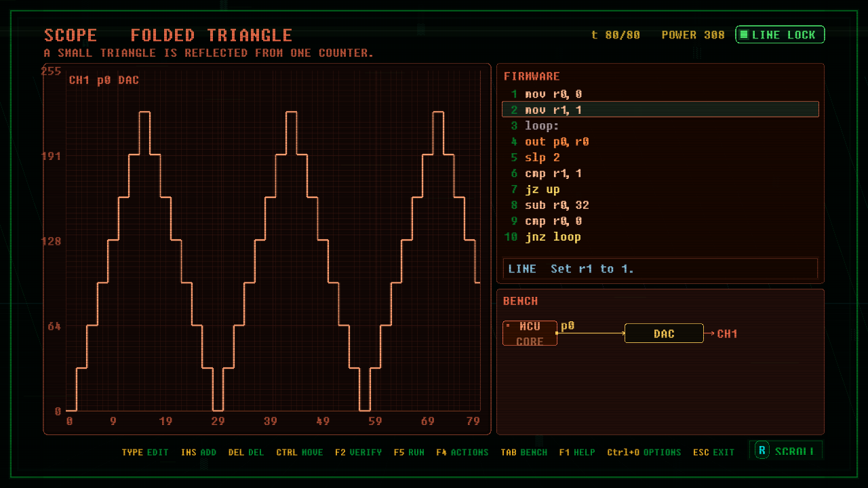This screenshot has width=868, height=488.
Task: Click the scope y-axis label 64
Action: [54, 326]
